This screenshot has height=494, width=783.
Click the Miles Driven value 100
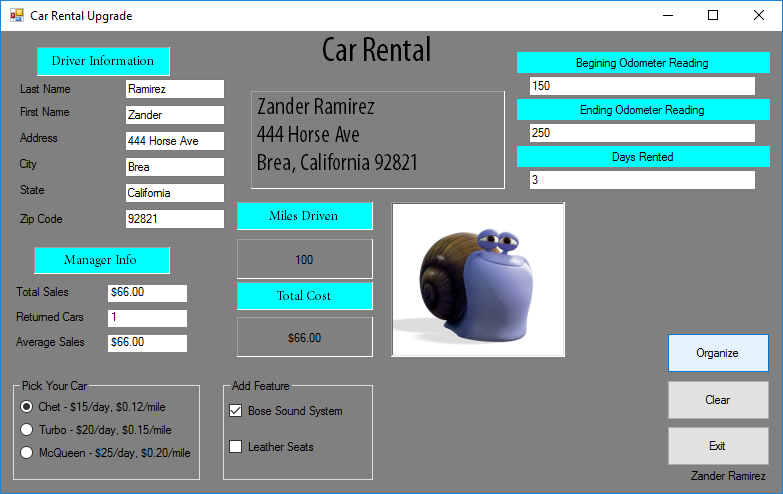pyautogui.click(x=305, y=259)
